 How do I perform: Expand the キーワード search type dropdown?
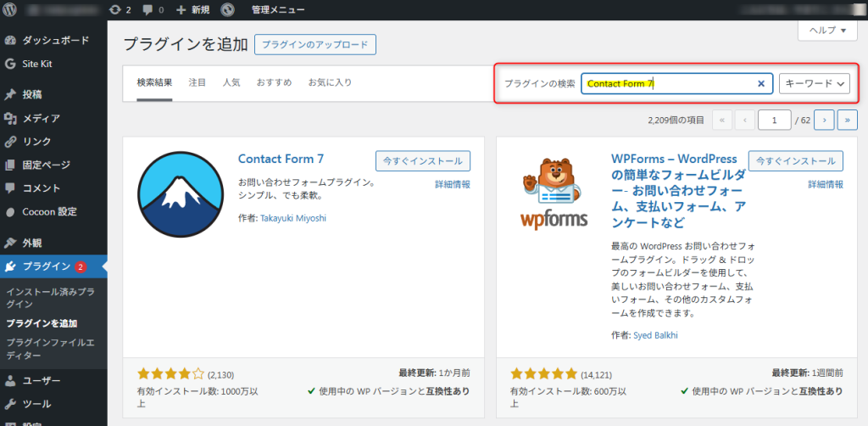click(x=815, y=83)
